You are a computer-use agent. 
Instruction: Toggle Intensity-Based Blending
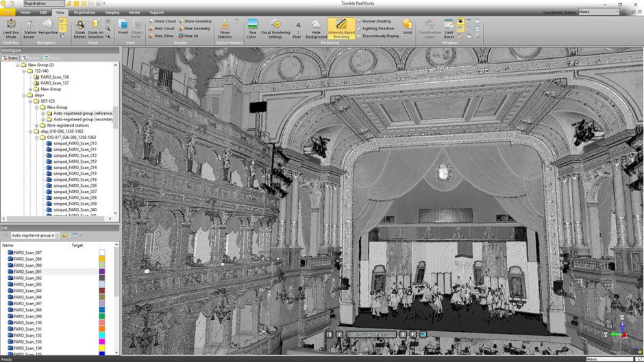pos(341,27)
